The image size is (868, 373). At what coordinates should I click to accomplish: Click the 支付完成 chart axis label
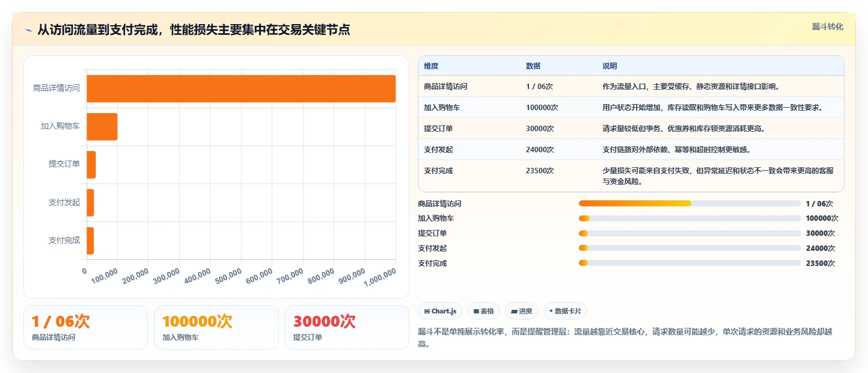pos(64,240)
